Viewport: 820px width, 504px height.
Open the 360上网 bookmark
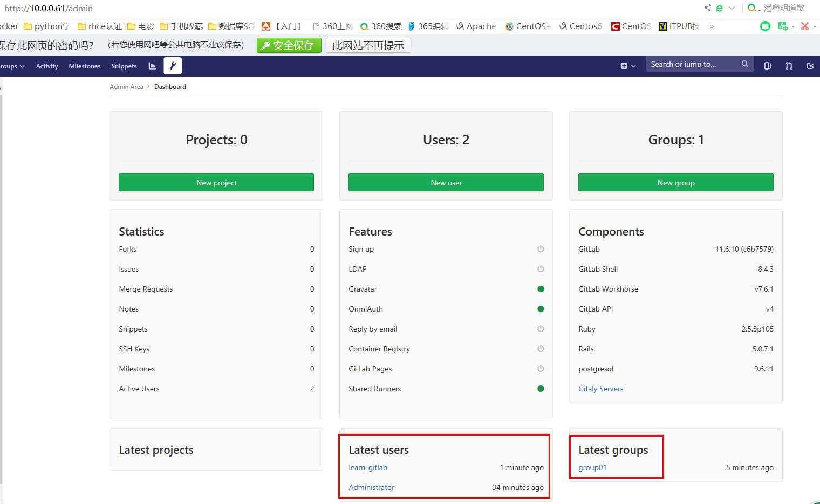tap(333, 26)
